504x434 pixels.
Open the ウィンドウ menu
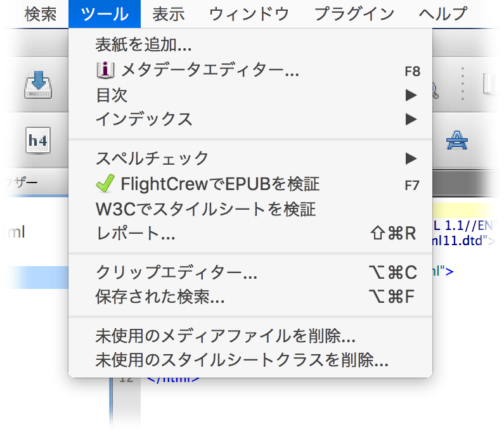coord(249,14)
